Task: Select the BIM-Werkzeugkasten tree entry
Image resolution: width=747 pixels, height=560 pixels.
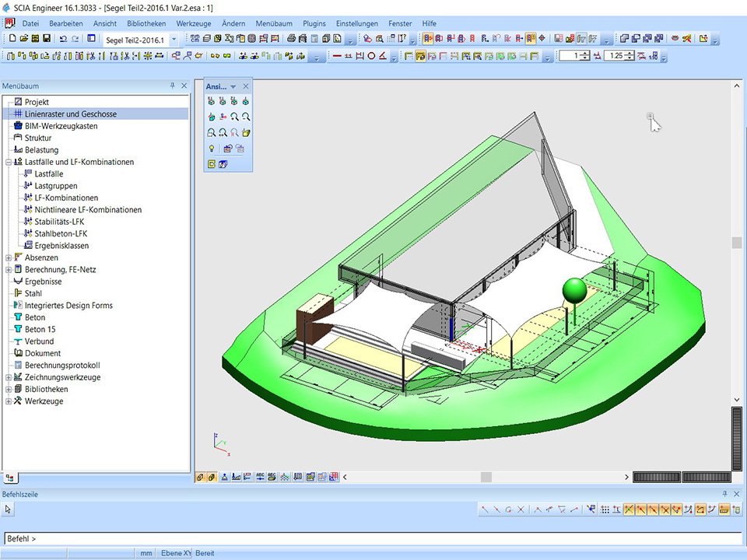Action: 61,126
